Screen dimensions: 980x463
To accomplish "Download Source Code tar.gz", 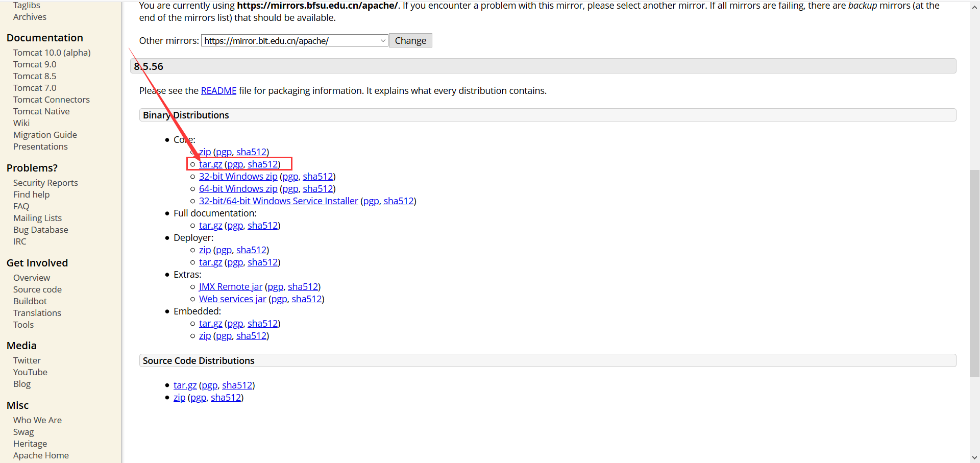I will [x=185, y=385].
